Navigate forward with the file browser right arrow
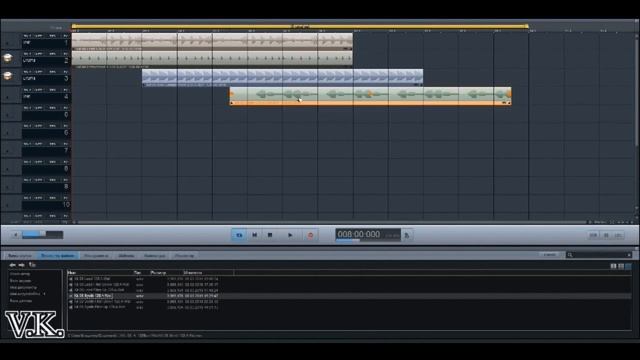 (x=22, y=265)
